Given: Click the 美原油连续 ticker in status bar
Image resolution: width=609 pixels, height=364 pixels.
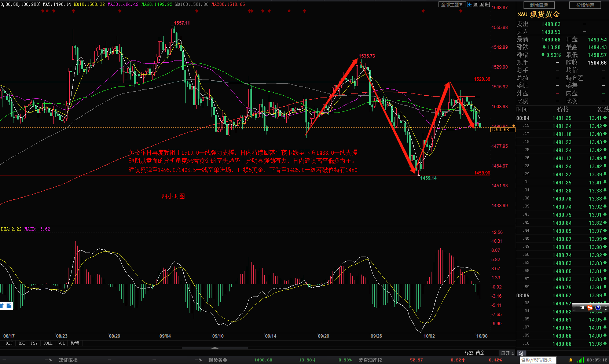Looking at the screenshot, I should click(x=370, y=360).
